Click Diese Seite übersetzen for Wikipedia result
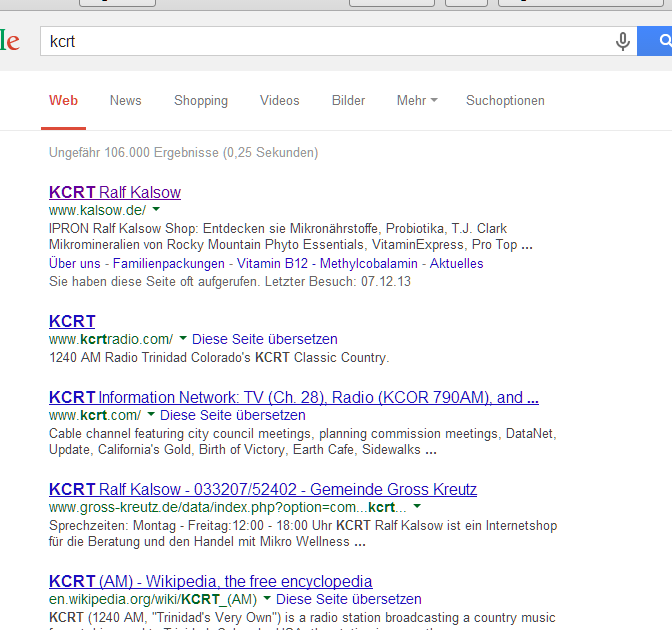This screenshot has height=630, width=672. click(x=348, y=599)
